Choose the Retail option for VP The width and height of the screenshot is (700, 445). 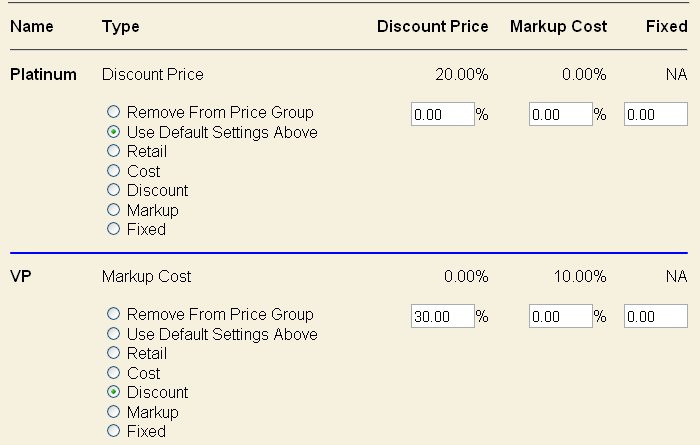[x=114, y=353]
